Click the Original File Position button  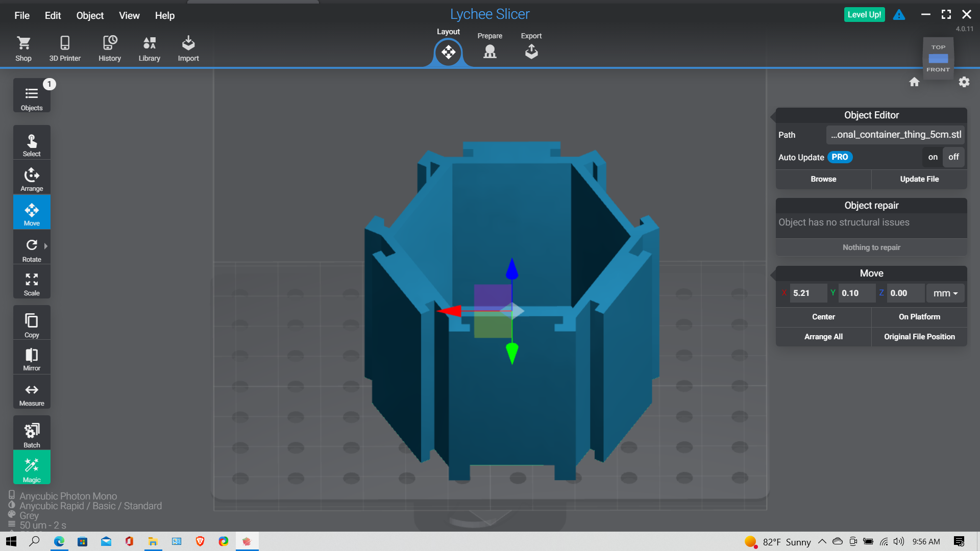click(x=919, y=337)
